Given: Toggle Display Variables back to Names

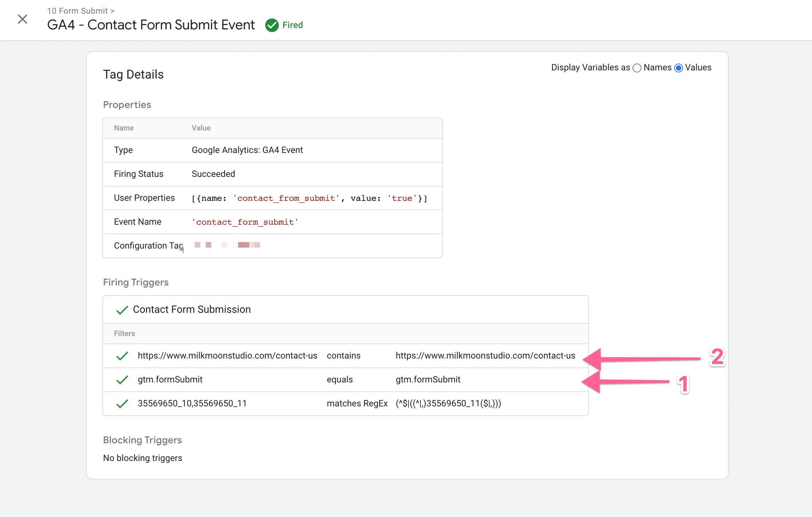Looking at the screenshot, I should (637, 68).
